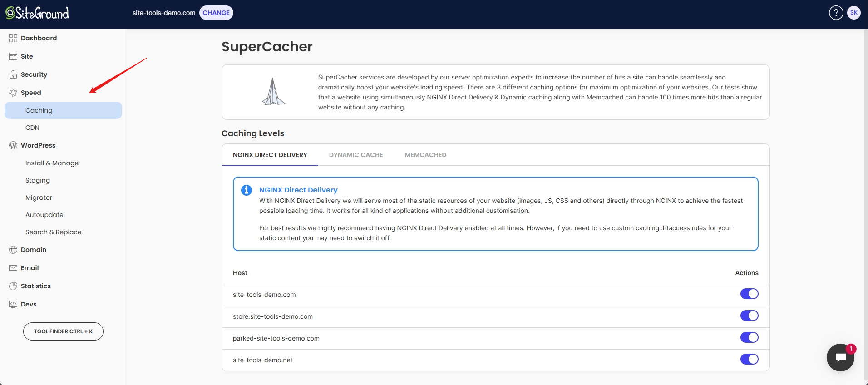This screenshot has height=385, width=868.
Task: Click host row site-tools-demo.net
Action: [x=495, y=360]
